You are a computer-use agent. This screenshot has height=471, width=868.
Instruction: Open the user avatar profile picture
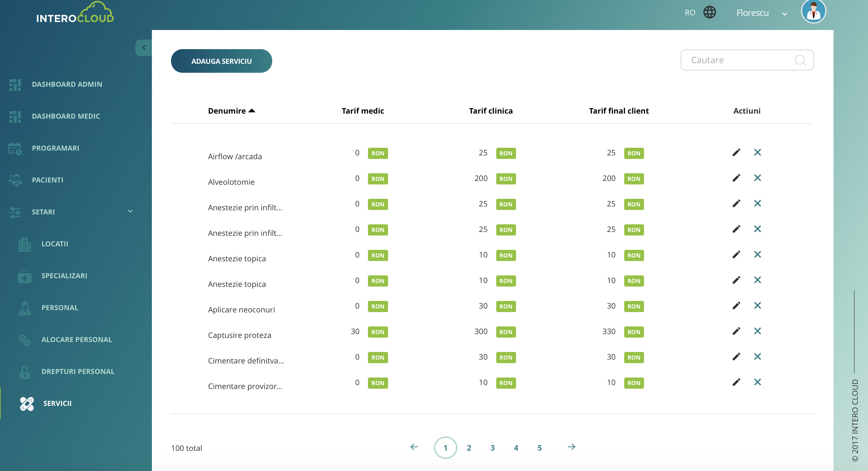pos(813,12)
